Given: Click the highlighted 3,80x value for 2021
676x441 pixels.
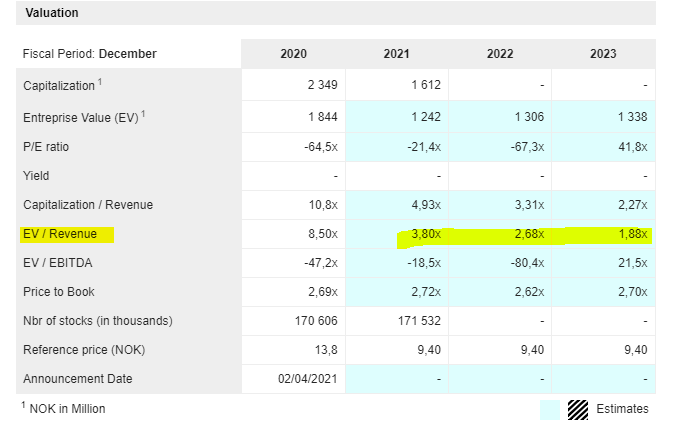Looking at the screenshot, I should (x=424, y=235).
